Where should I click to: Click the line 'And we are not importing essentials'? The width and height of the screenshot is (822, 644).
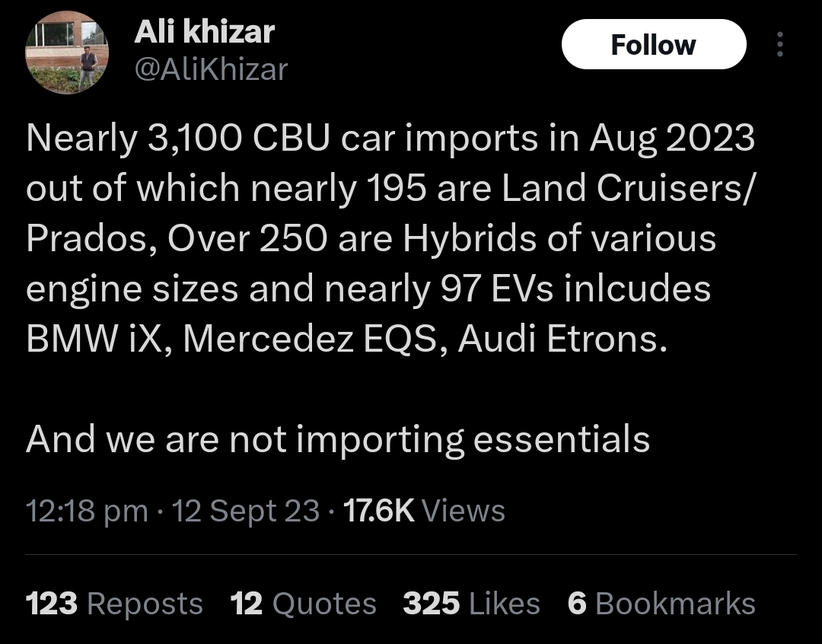point(338,439)
